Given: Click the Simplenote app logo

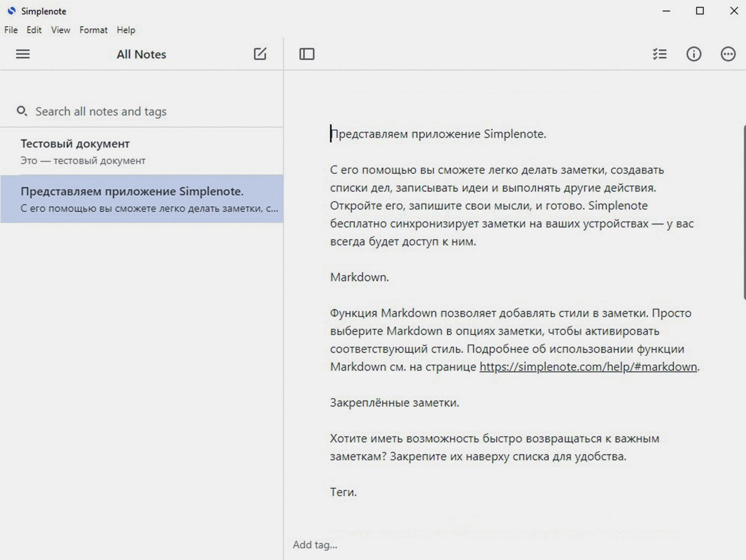Looking at the screenshot, I should point(11,11).
